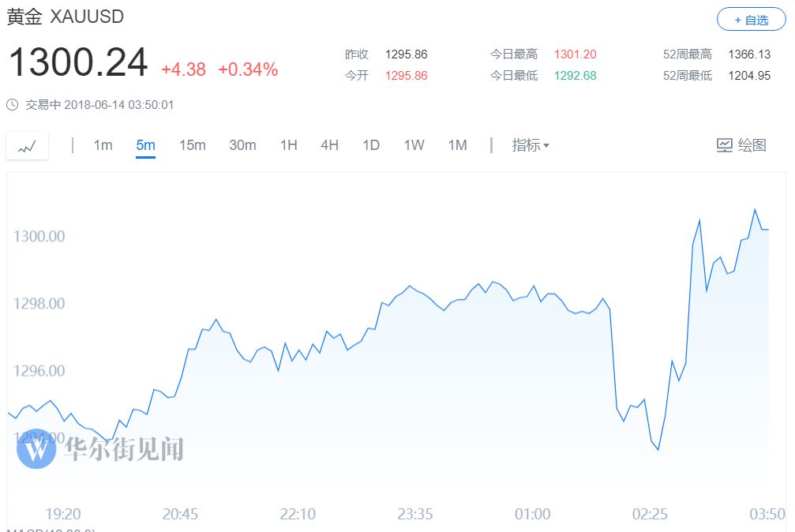Expand the 指标 indicators dropdown
Viewport: 795px width, 532px height.
tap(531, 145)
